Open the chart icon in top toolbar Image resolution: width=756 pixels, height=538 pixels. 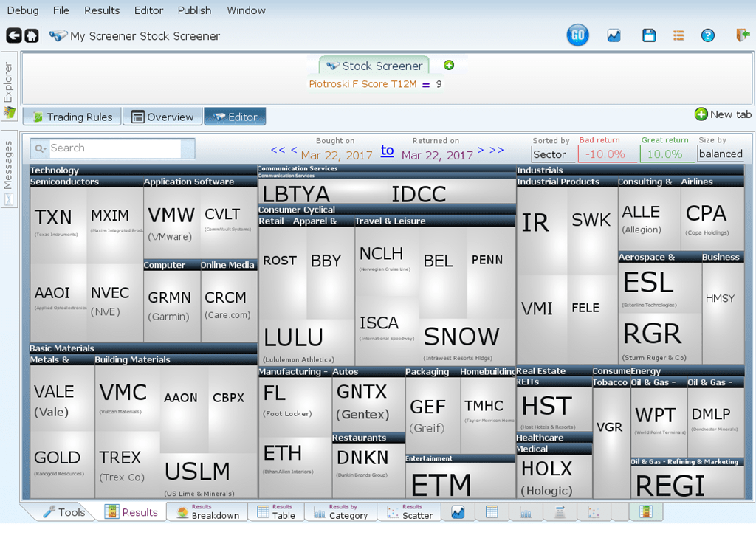[x=614, y=35]
